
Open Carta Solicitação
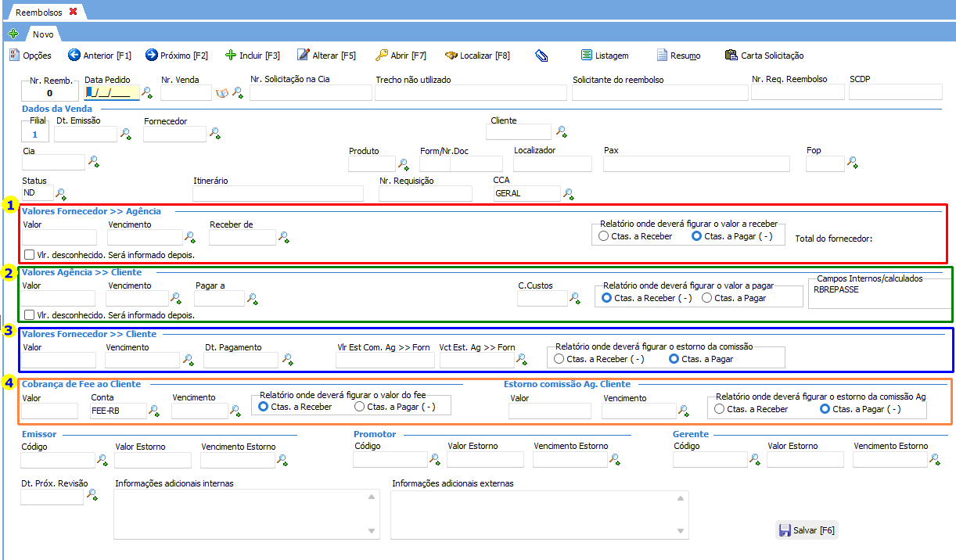[764, 56]
